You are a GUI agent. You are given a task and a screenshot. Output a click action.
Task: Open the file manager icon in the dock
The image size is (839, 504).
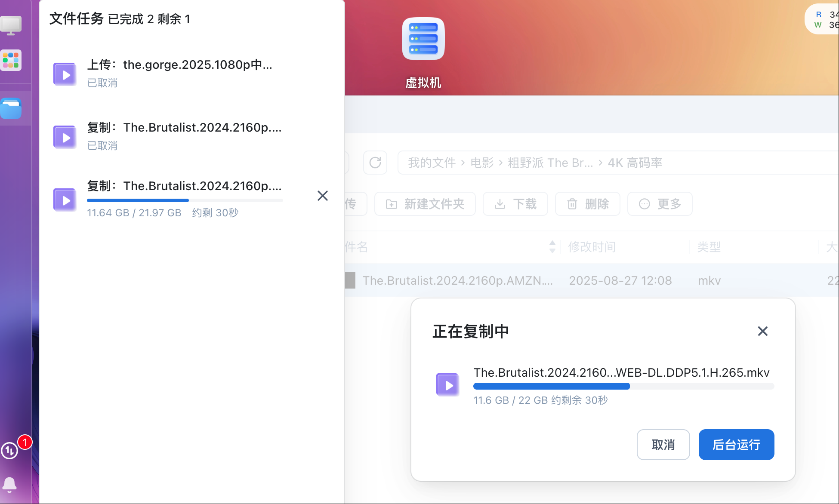(12, 108)
